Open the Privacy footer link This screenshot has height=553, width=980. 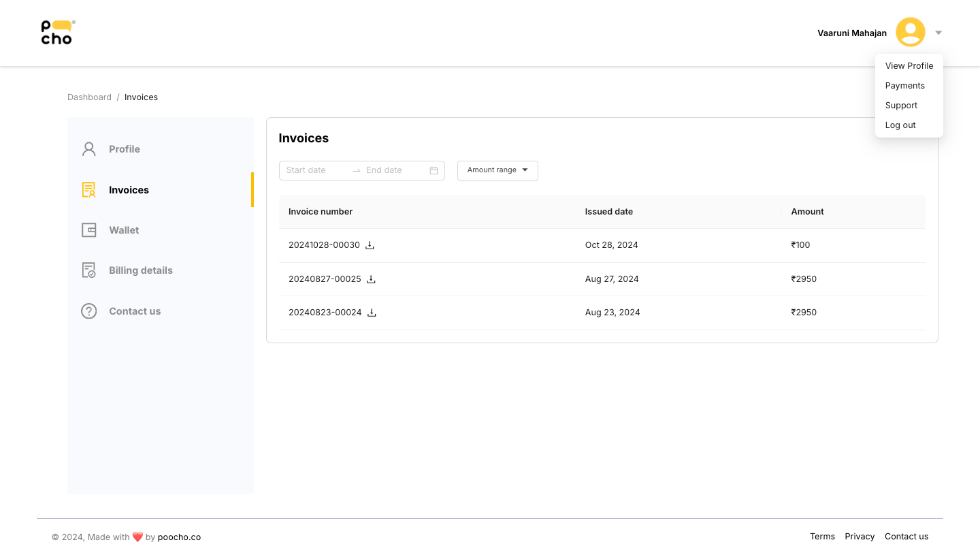860,537
